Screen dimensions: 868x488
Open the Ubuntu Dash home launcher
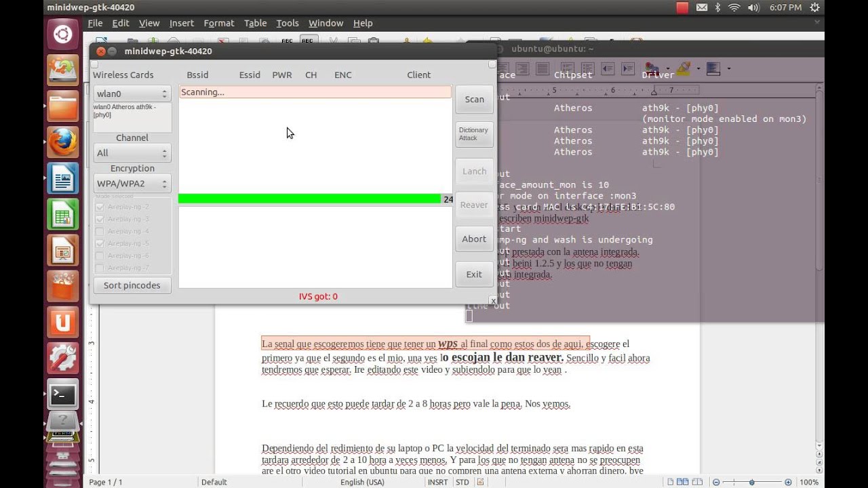(63, 35)
